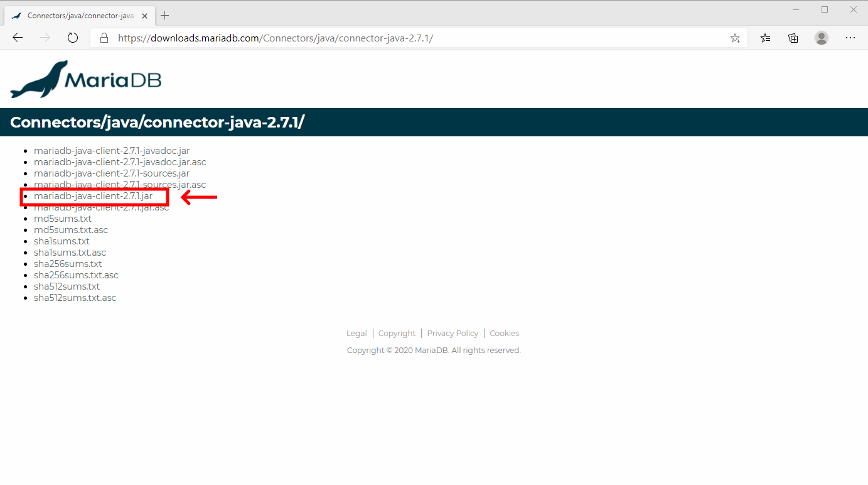
Task: Open sha256sums.txt
Action: (68, 264)
